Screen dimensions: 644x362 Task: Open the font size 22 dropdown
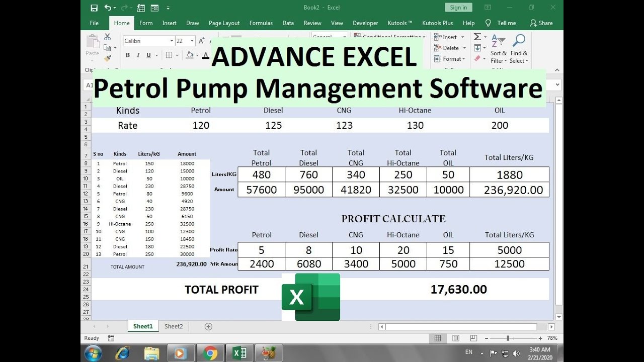coord(192,41)
